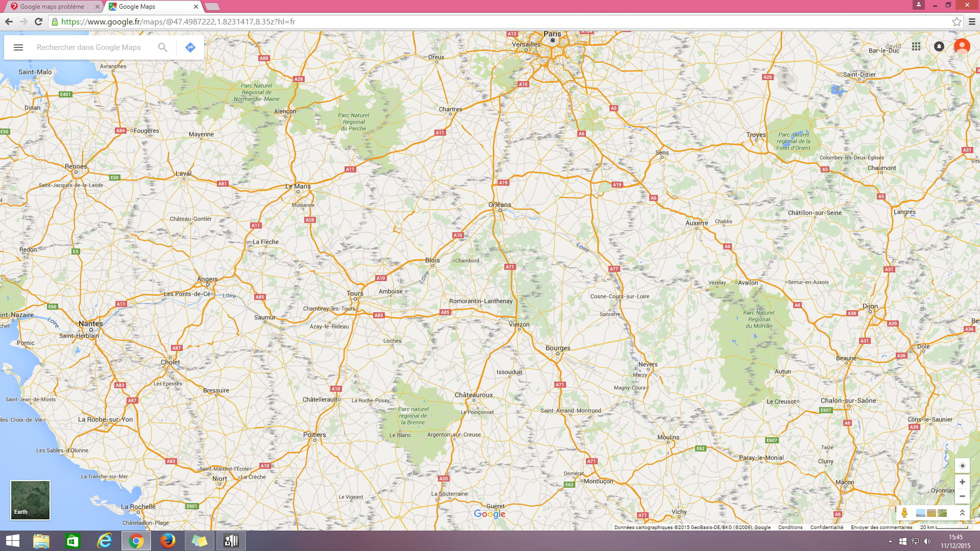Open the yellow notes app in taskbar
This screenshot has width=980, height=551.
[x=199, y=541]
